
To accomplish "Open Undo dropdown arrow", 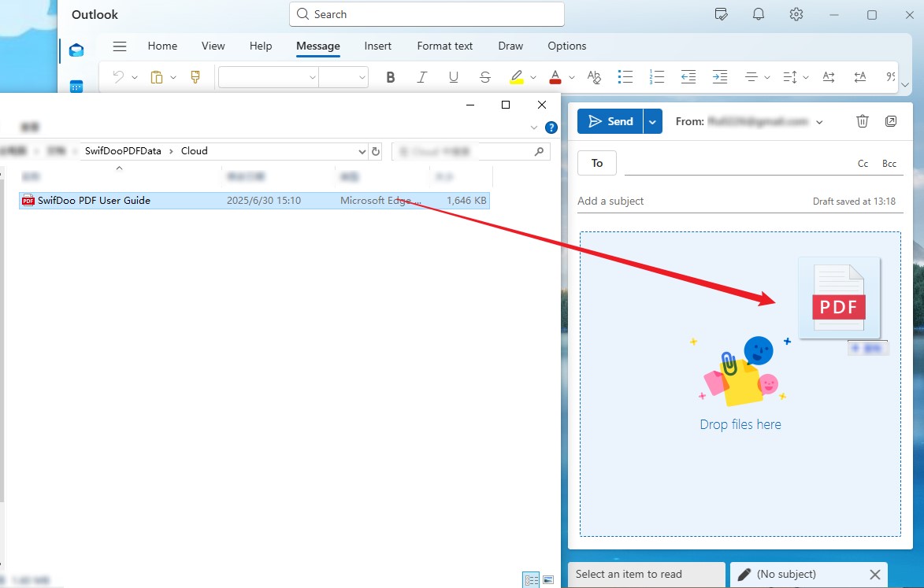I will click(135, 77).
